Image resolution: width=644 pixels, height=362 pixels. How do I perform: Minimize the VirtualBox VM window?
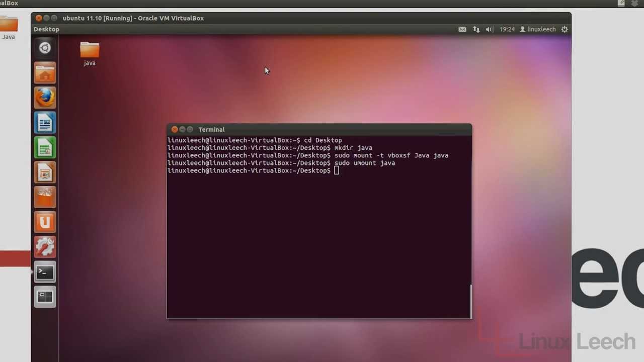[x=46, y=18]
